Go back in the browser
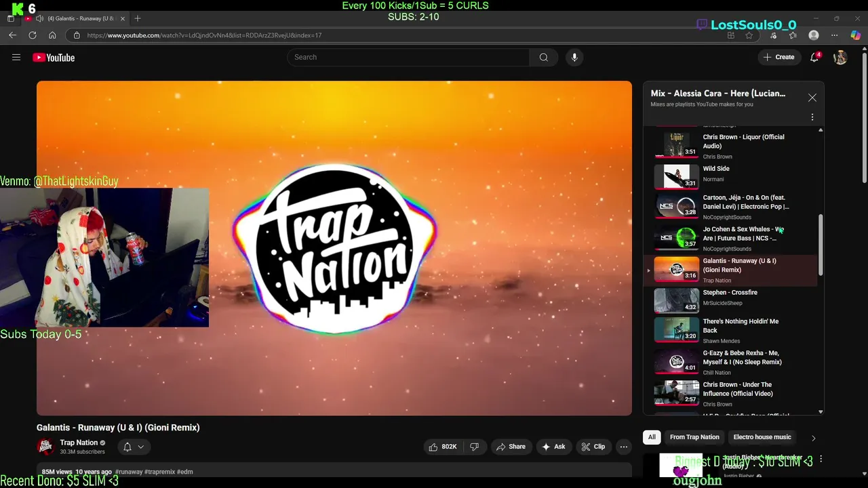 (x=12, y=35)
